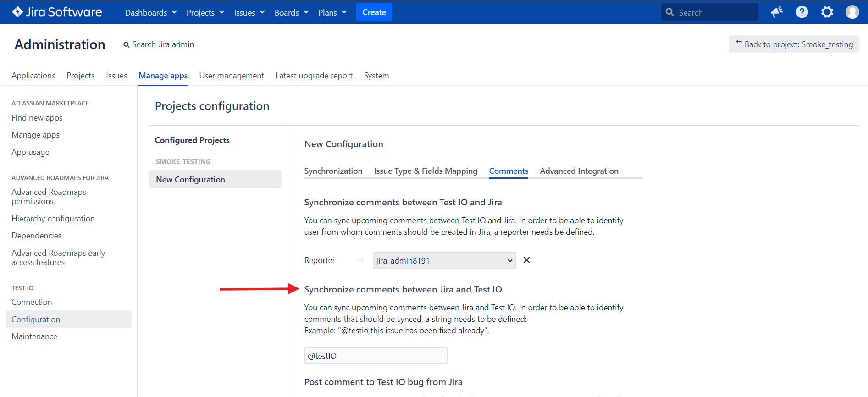
Task: Click the magnifier icon in the search box
Action: [x=670, y=12]
